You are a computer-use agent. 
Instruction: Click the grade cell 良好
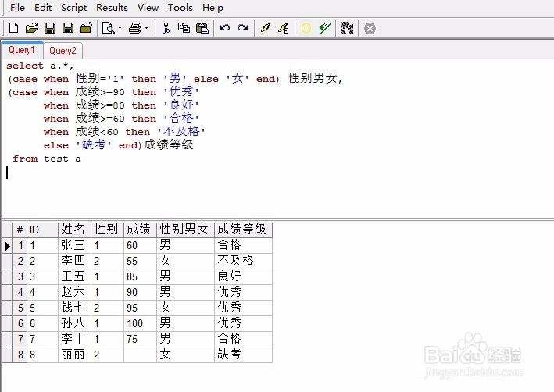(243, 276)
